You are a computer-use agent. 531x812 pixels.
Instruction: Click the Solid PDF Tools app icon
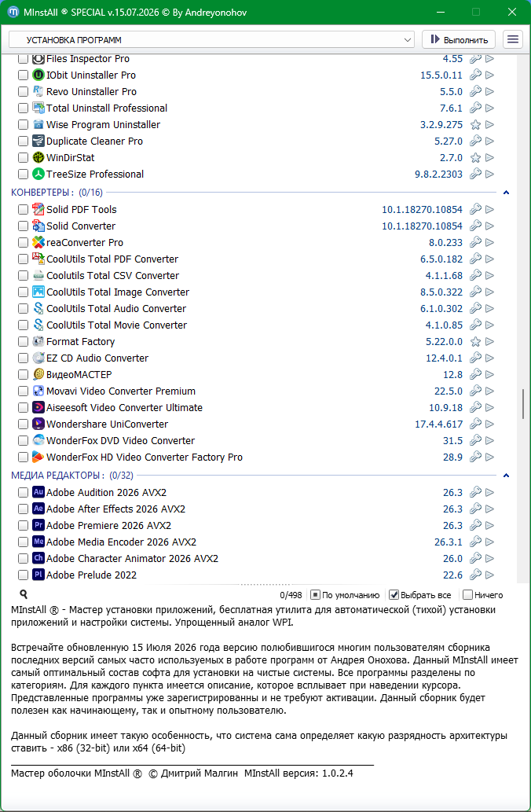(38, 209)
